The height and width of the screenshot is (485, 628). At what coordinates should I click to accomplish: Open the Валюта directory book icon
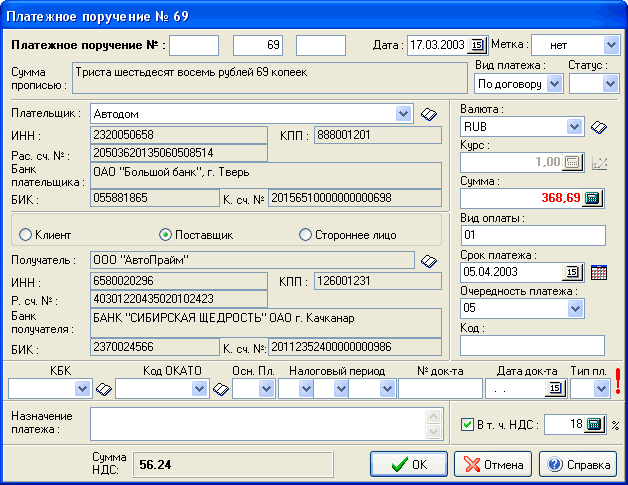[599, 127]
